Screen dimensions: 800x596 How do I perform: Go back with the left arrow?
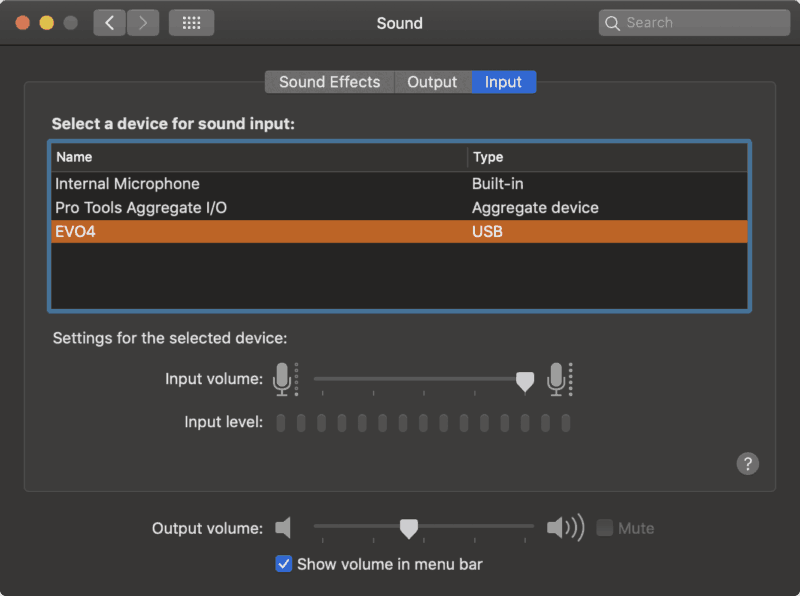pyautogui.click(x=109, y=23)
